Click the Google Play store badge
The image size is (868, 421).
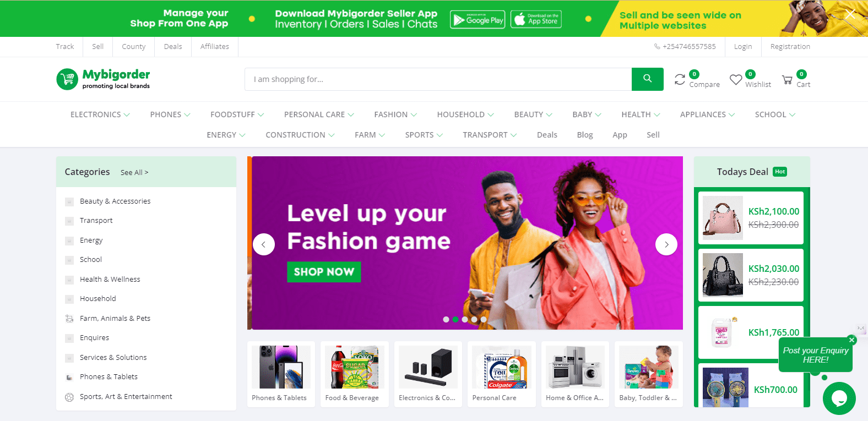click(478, 20)
